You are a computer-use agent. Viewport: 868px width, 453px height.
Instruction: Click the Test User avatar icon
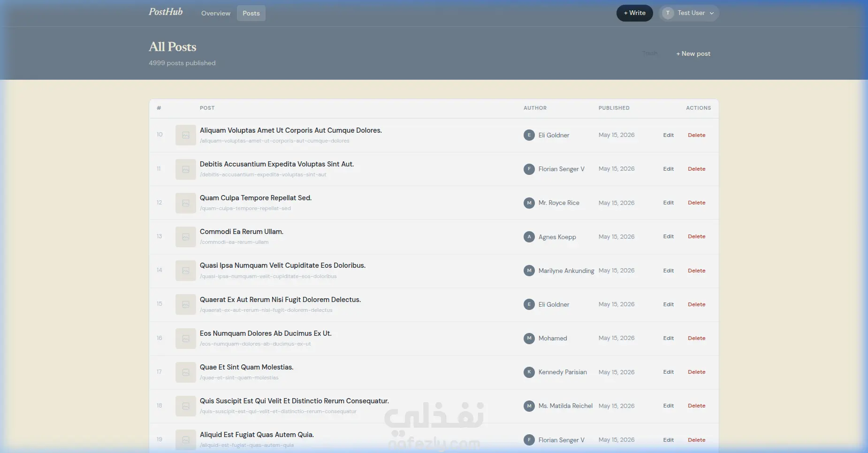tap(668, 13)
